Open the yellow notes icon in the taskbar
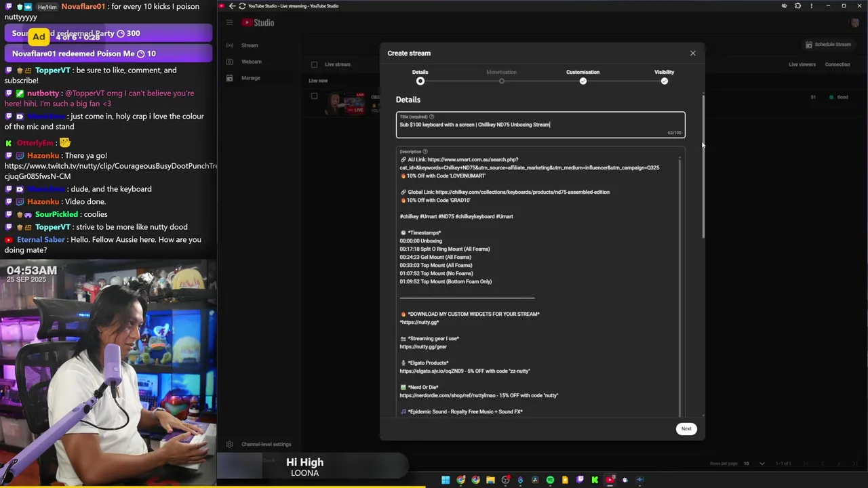This screenshot has height=488, width=868. [565, 480]
